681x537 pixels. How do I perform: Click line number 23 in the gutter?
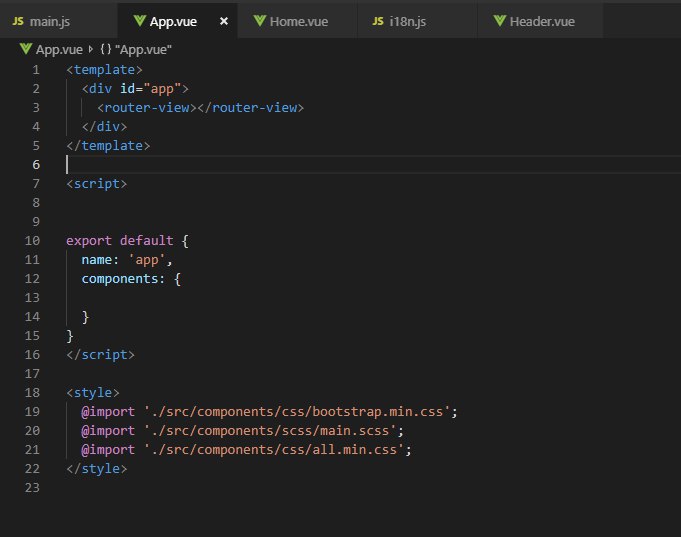click(x=32, y=488)
